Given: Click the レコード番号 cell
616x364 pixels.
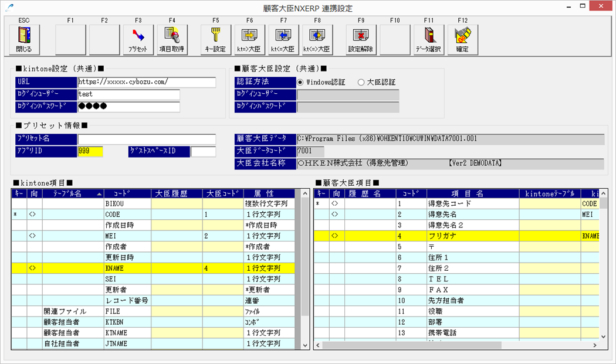Looking at the screenshot, I should coord(128,300).
